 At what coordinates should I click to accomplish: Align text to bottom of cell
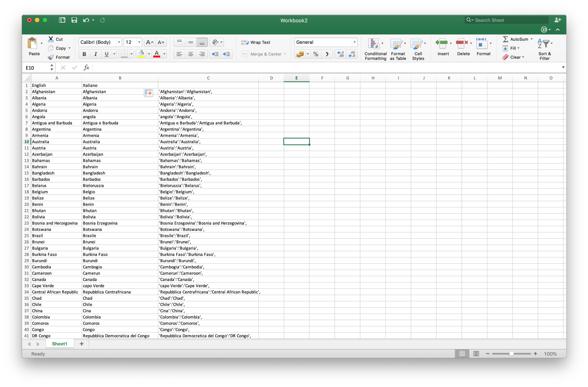[202, 42]
